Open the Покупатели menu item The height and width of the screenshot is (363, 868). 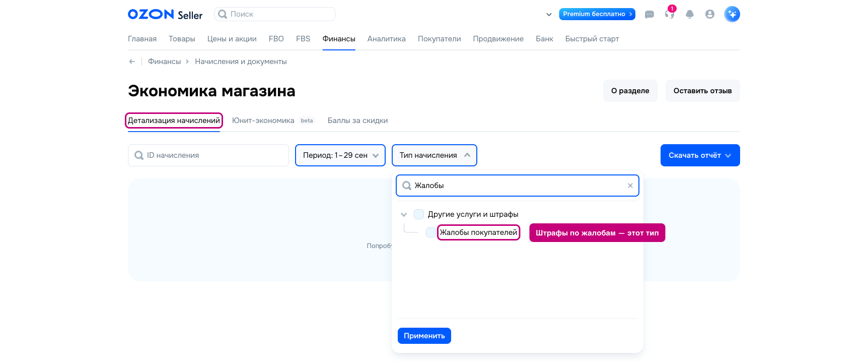pos(440,39)
